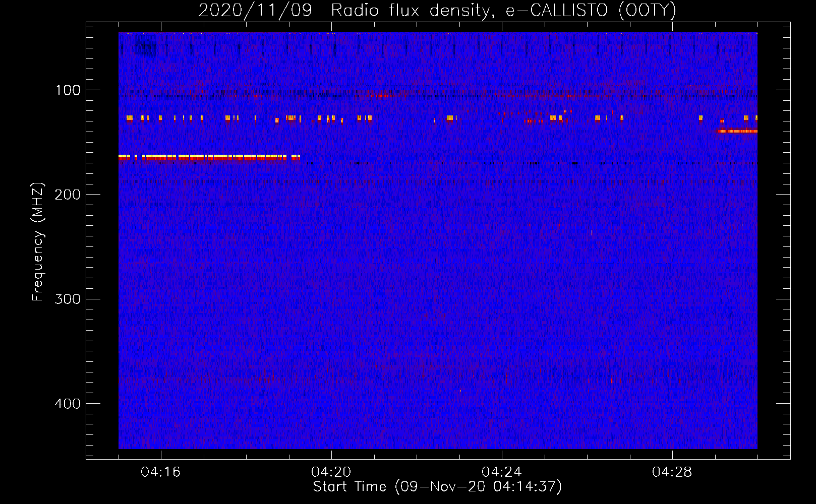Click the 300 MHz frequency tick label
Screen dimensions: 816x504
68,299
